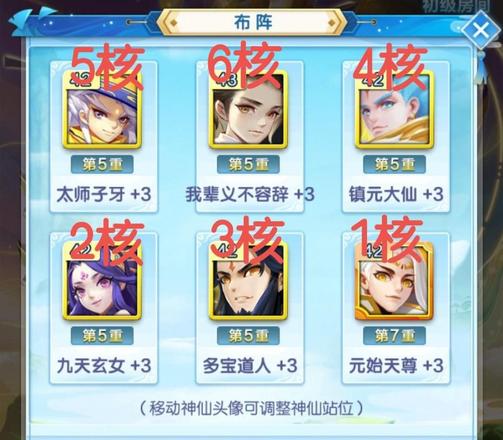Click the 元始天尊 +3 name label
This screenshot has width=503, height=440.
[396, 366]
